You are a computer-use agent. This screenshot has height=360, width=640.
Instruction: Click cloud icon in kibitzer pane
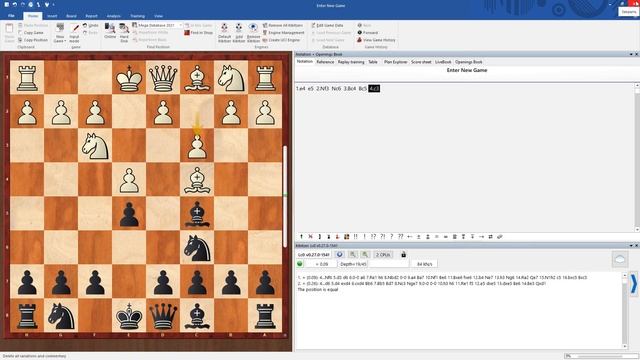[x=620, y=259]
